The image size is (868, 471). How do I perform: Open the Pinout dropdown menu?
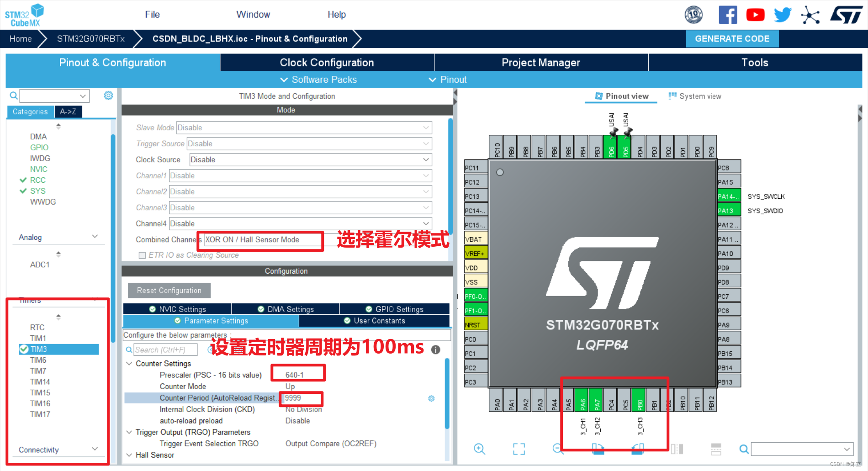click(x=448, y=79)
